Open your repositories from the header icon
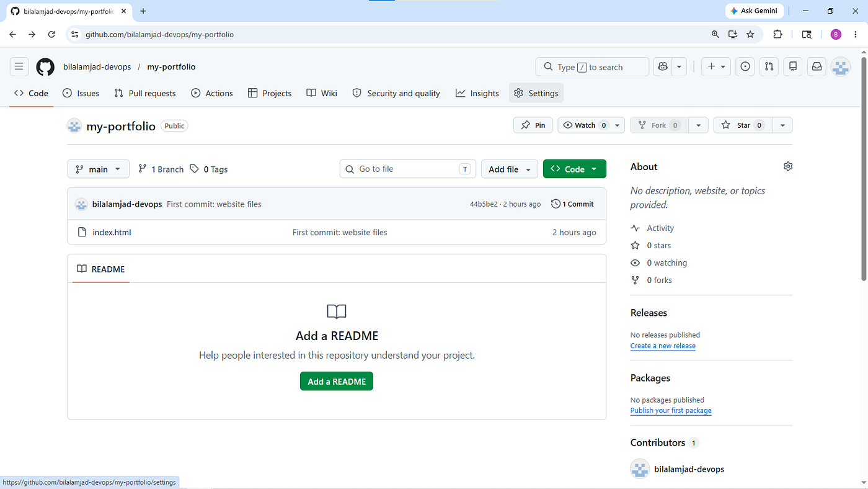Image resolution: width=868 pixels, height=489 pixels. tap(793, 66)
